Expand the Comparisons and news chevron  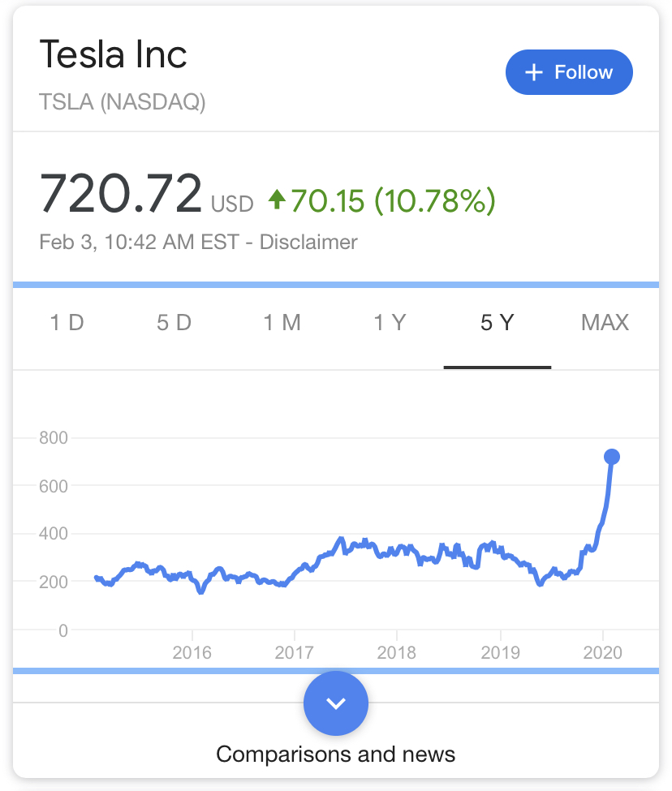tap(335, 703)
